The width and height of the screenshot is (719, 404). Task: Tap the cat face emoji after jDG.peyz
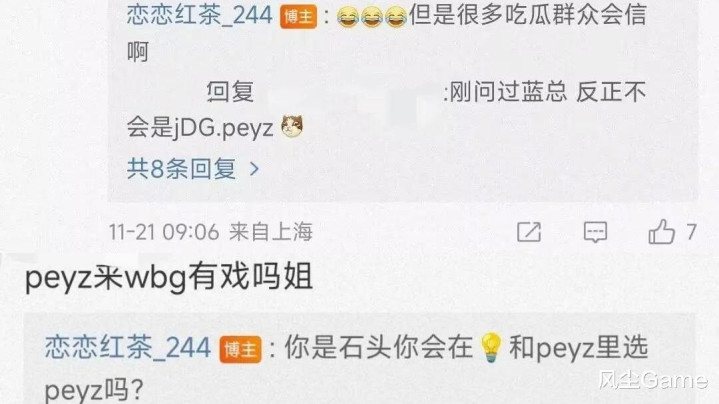click(x=292, y=127)
